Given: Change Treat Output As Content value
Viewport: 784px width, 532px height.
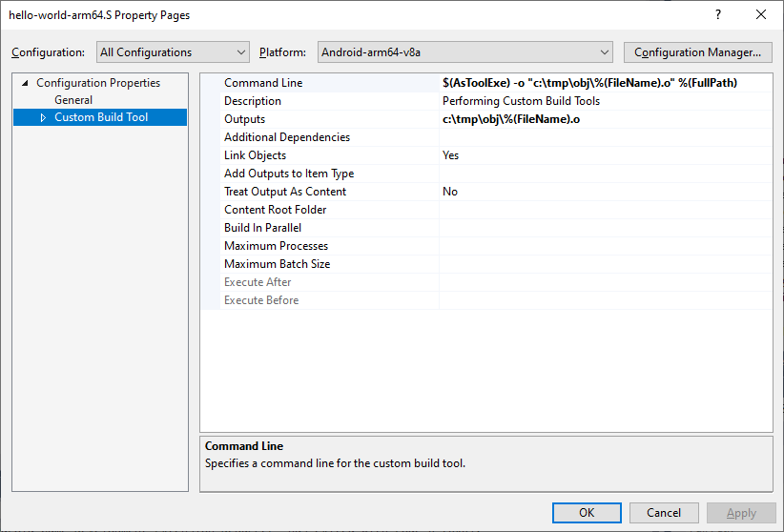Looking at the screenshot, I should point(605,192).
